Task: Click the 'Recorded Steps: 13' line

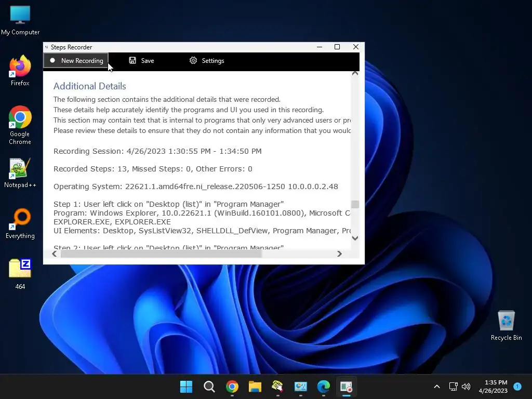Action: tap(153, 169)
